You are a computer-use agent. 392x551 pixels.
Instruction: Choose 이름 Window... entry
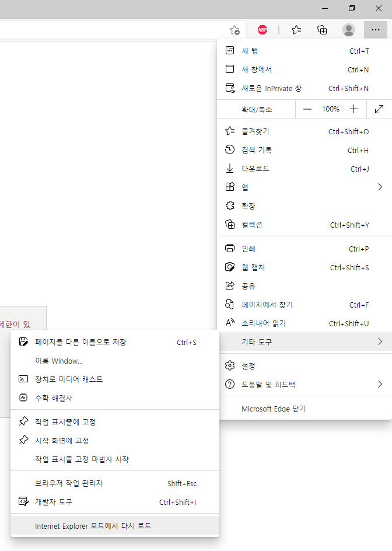[115, 361]
